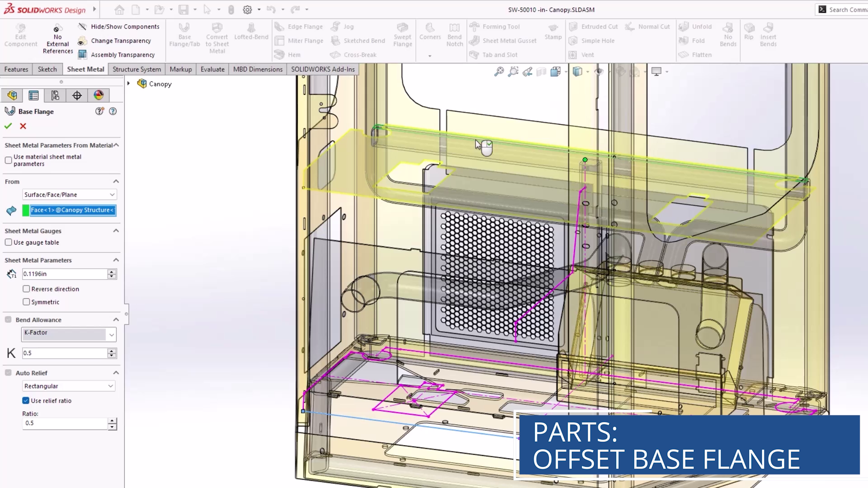
Task: Open the Options gear icon
Action: (247, 9)
